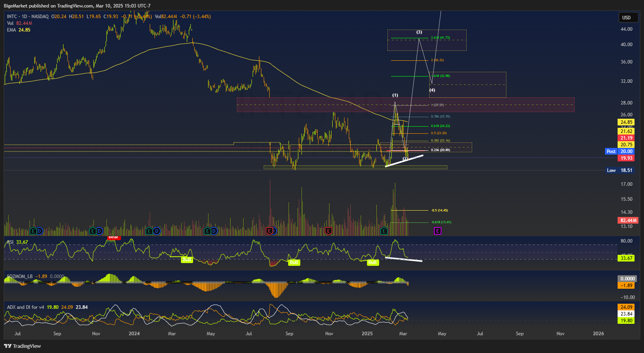Select the SQZMOM_LB indicator legend
This screenshot has height=353, width=644.
pyautogui.click(x=35, y=276)
